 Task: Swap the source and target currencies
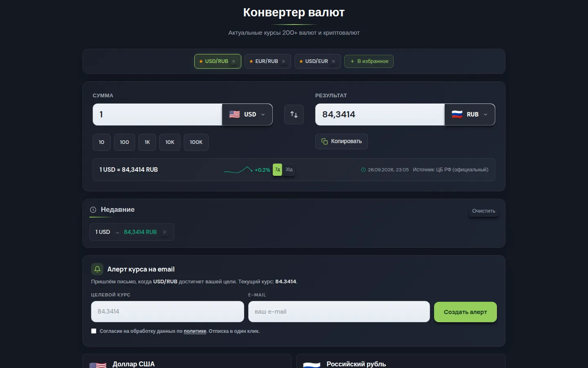294,114
